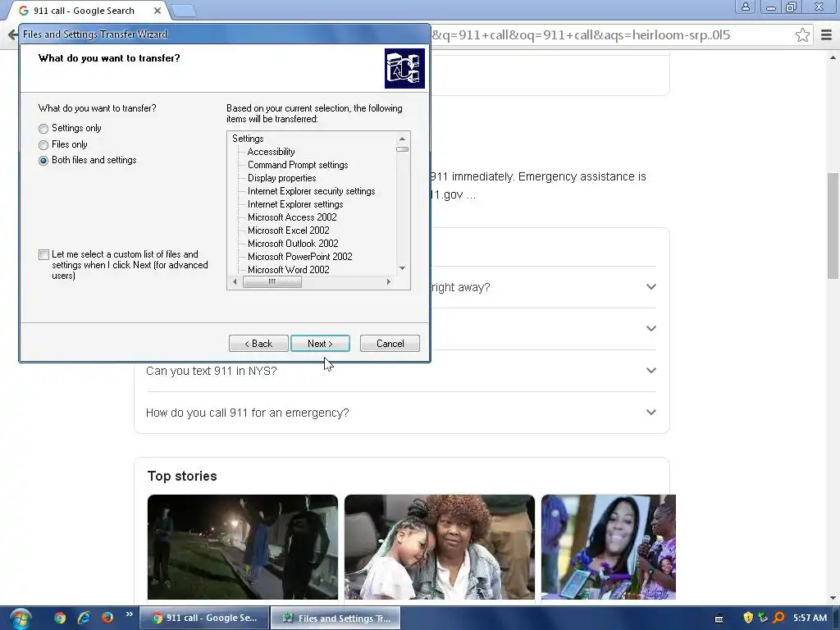This screenshot has height=630, width=840.
Task: Click the Chrome bookmark star icon
Action: click(x=802, y=35)
